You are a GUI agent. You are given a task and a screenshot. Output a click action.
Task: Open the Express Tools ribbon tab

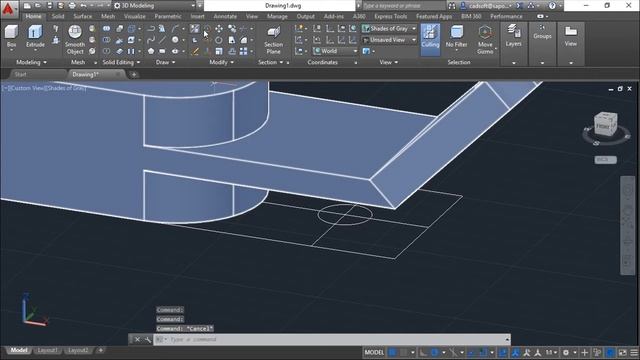point(391,16)
